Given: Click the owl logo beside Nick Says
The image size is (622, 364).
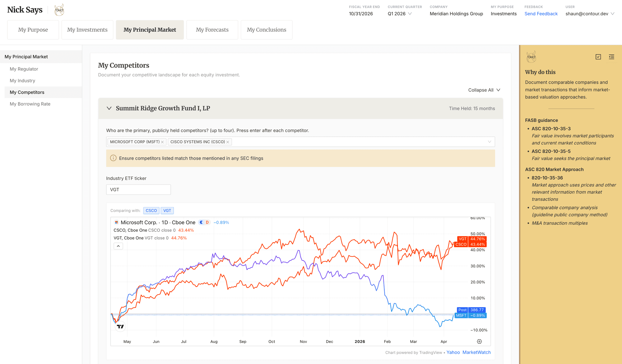Looking at the screenshot, I should coord(59,9).
